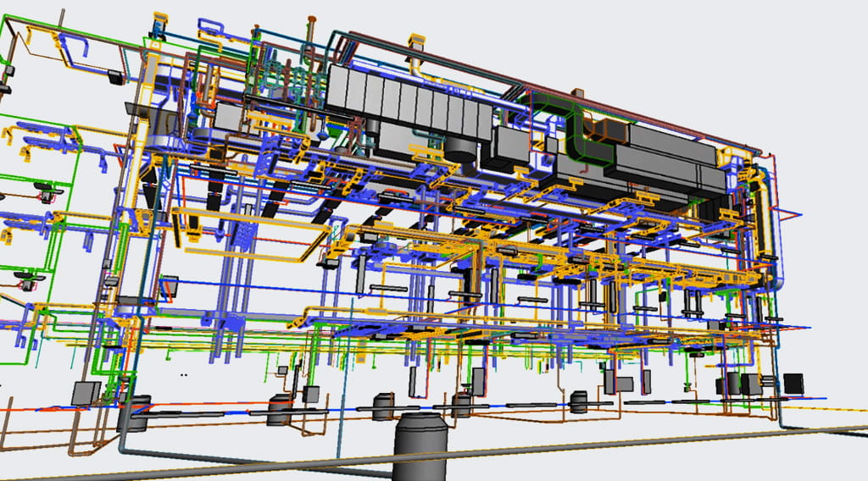The width and height of the screenshot is (868, 481).
Task: Click the long dark gray rooftop duct unit
Action: pyautogui.click(x=670, y=168)
